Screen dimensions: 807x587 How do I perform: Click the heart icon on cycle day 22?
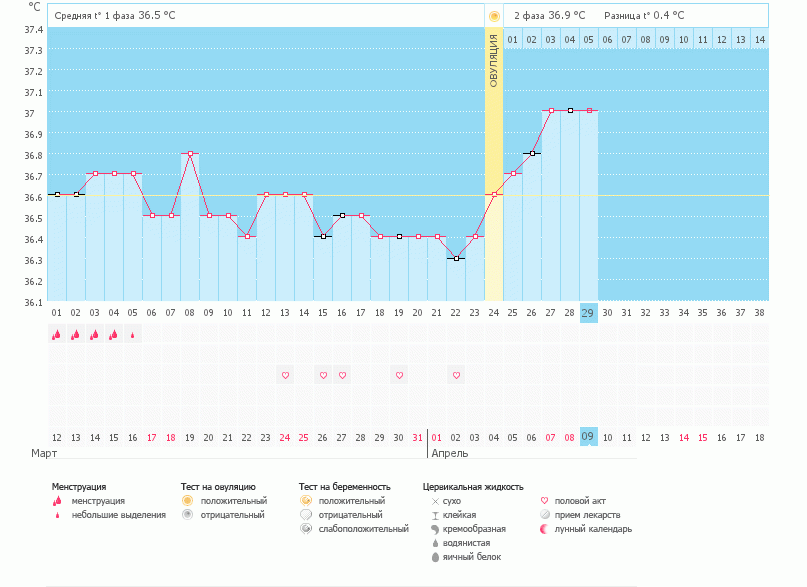(x=456, y=375)
